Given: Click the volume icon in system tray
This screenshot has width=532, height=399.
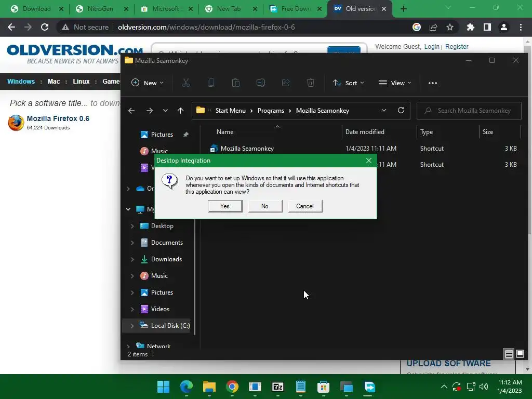Looking at the screenshot, I should (x=484, y=387).
